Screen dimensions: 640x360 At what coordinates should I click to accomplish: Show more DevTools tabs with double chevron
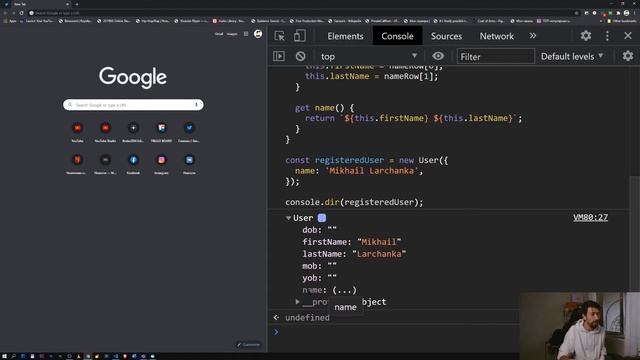[x=533, y=36]
